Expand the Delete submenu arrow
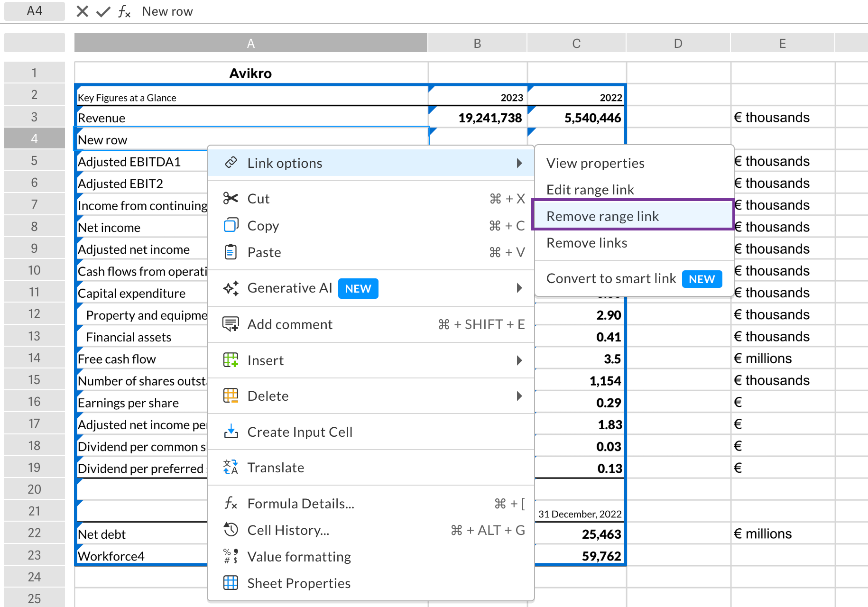The image size is (868, 607). click(519, 396)
